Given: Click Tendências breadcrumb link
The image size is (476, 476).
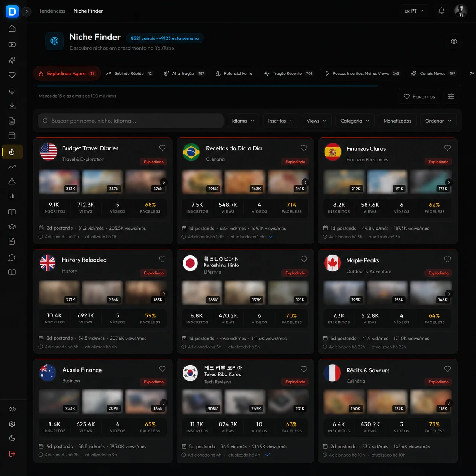Looking at the screenshot, I should [x=52, y=11].
